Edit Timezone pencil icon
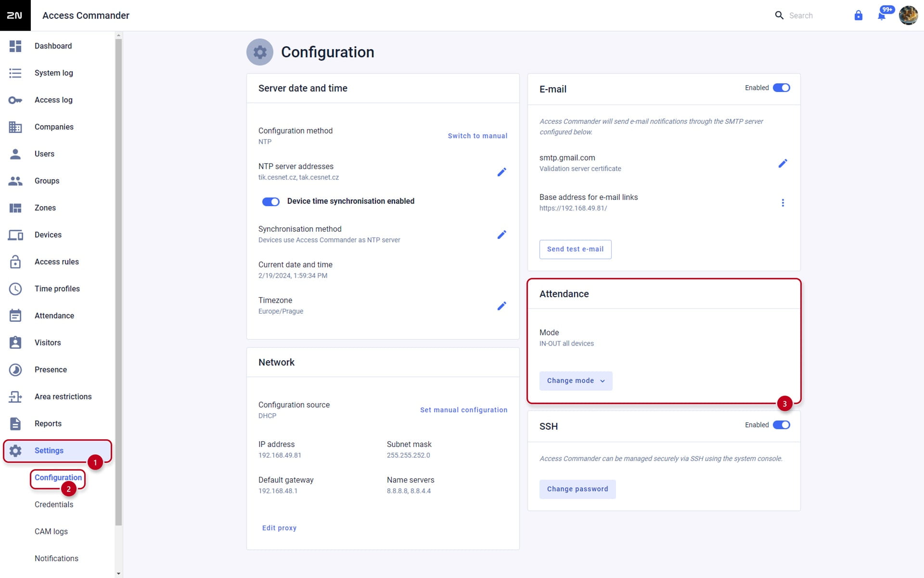Image resolution: width=924 pixels, height=578 pixels. 501,306
